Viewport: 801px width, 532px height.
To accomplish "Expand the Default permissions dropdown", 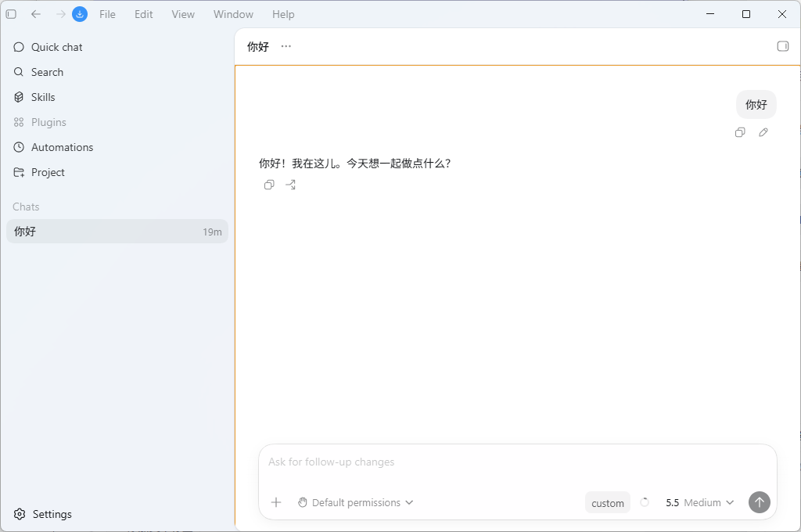I will (356, 502).
